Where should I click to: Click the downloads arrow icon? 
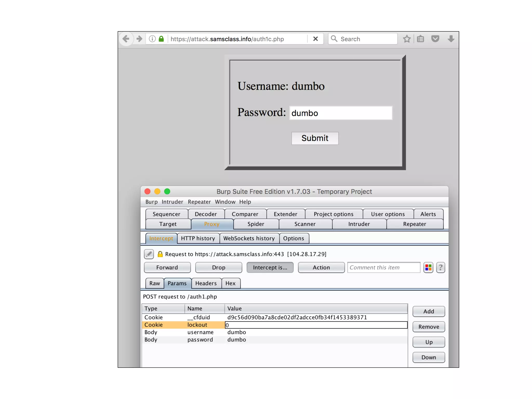451,39
